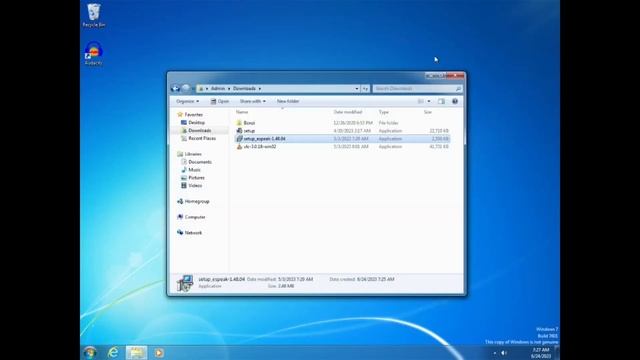Click the Explorer forward arrow button
The width and height of the screenshot is (640, 360).
pos(186,88)
